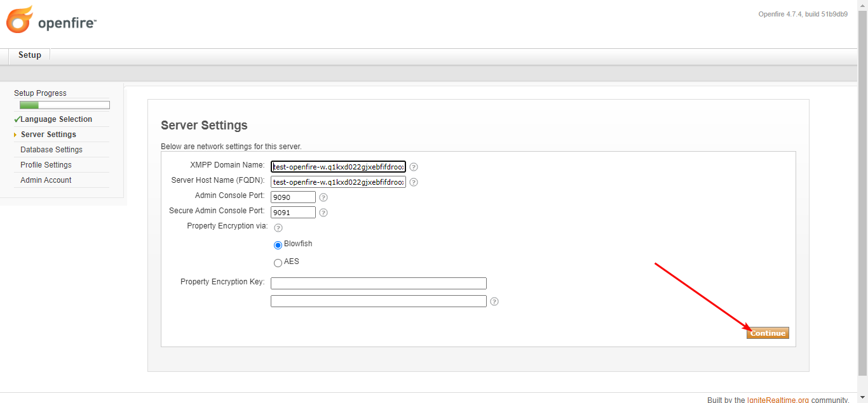Click the Openfire 4.7.4 build text

(x=803, y=14)
